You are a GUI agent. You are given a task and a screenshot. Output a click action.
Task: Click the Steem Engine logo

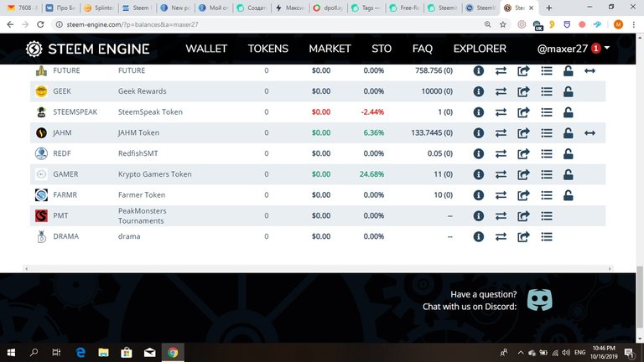[x=87, y=49]
